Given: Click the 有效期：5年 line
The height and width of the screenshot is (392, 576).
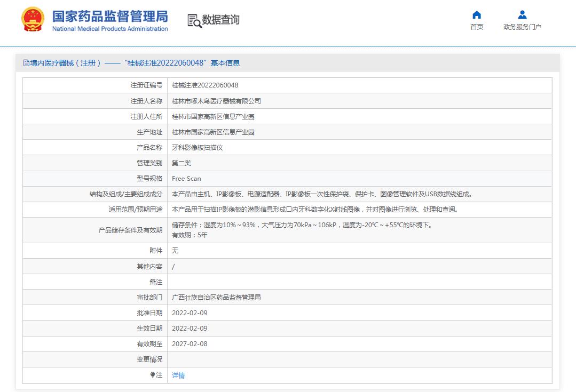Looking at the screenshot, I should click(190, 235).
